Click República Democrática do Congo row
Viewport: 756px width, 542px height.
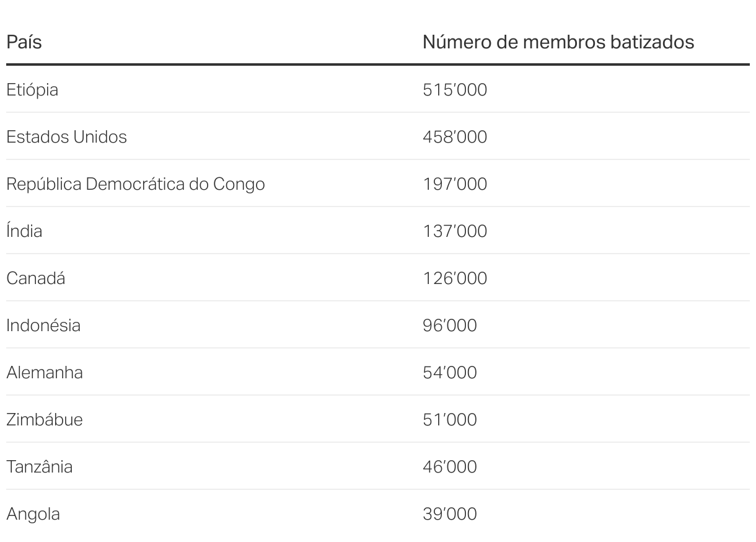click(378, 184)
